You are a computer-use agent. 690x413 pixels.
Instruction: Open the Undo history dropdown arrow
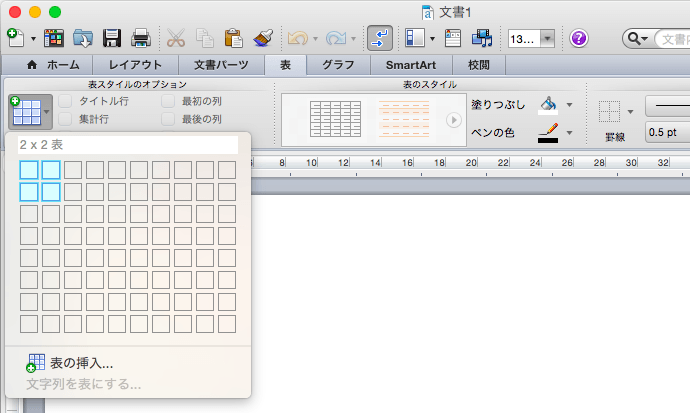coord(315,39)
